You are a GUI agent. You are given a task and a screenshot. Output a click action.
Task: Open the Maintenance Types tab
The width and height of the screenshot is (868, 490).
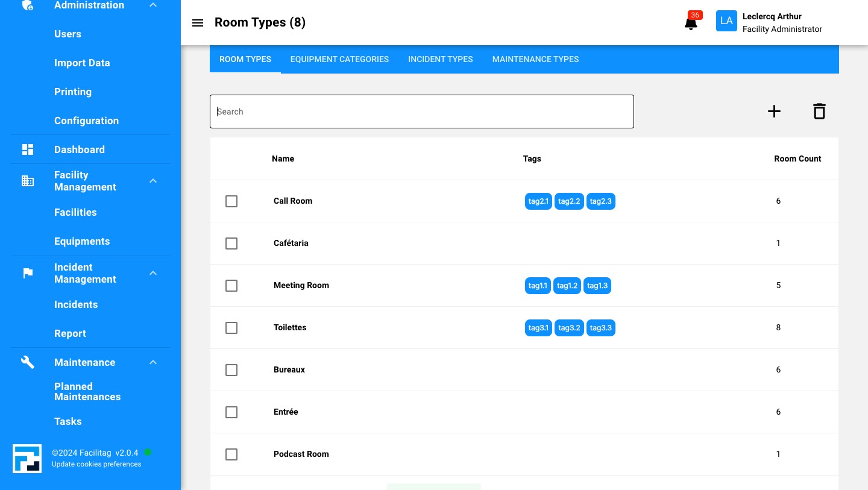(535, 59)
